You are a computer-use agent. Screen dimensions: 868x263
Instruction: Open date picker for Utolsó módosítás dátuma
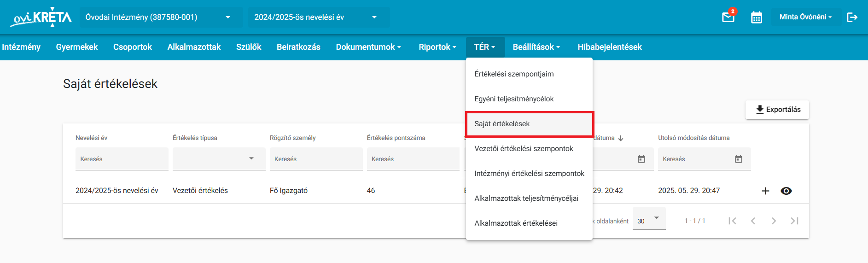739,159
